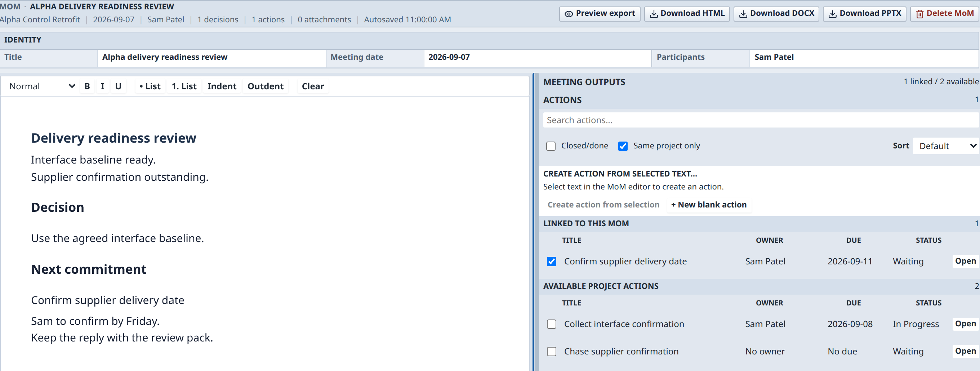Click 'Supplier confirmation outstanding.' line

tap(120, 177)
